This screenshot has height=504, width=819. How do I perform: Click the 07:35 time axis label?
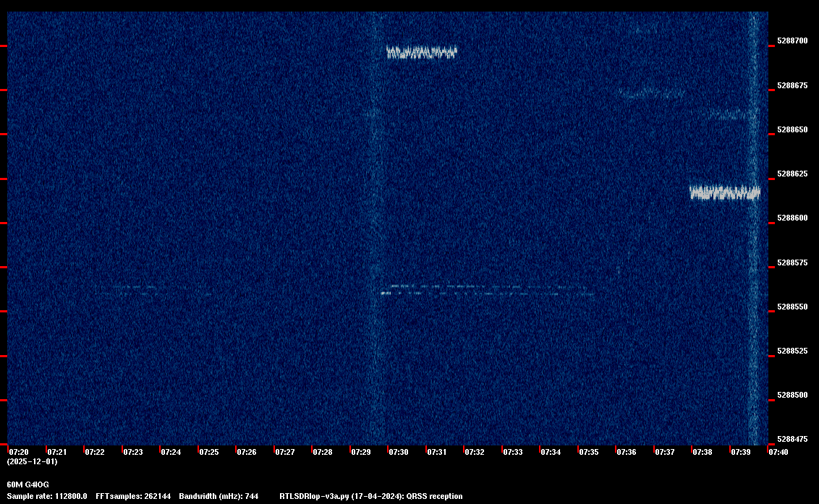tap(589, 452)
